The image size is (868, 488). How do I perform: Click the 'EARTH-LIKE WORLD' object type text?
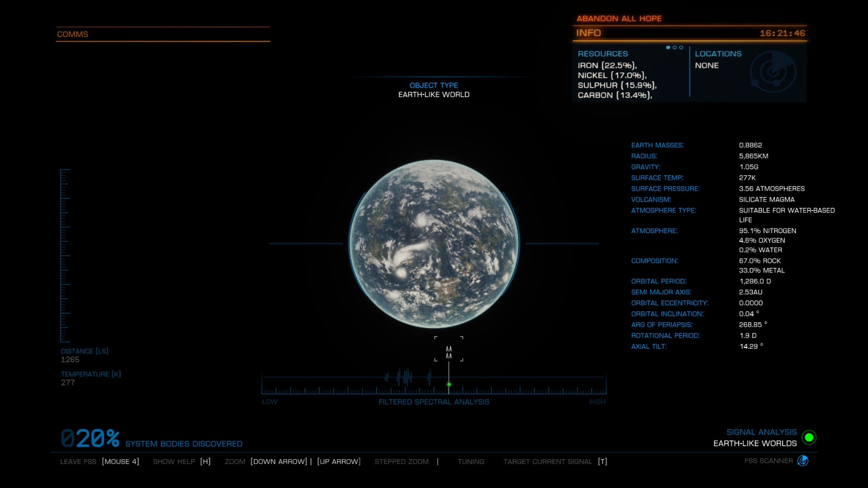[x=434, y=94]
